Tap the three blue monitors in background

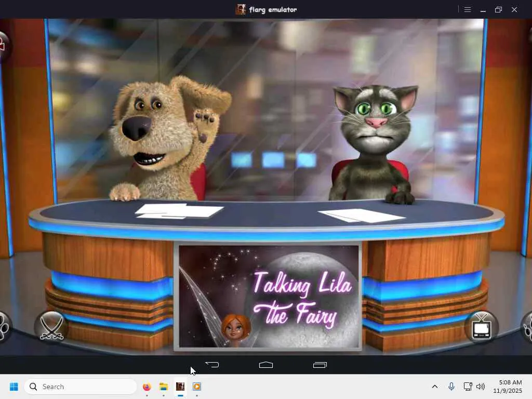pyautogui.click(x=274, y=160)
